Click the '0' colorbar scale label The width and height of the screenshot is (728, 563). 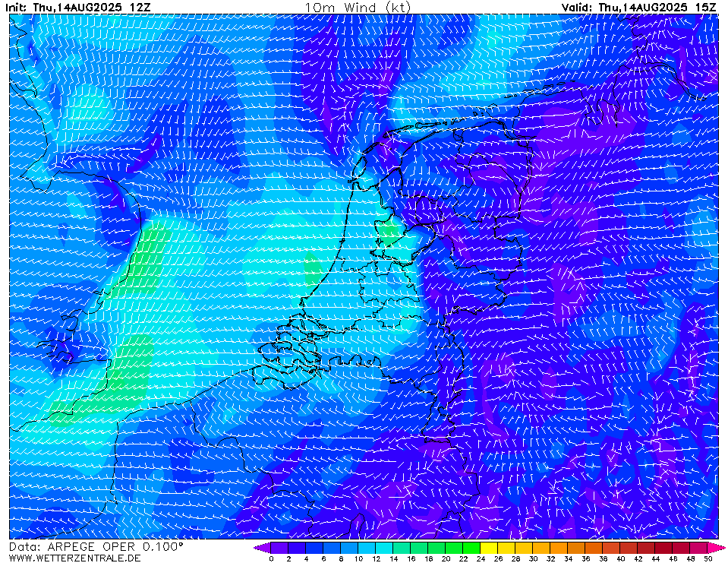click(271, 558)
